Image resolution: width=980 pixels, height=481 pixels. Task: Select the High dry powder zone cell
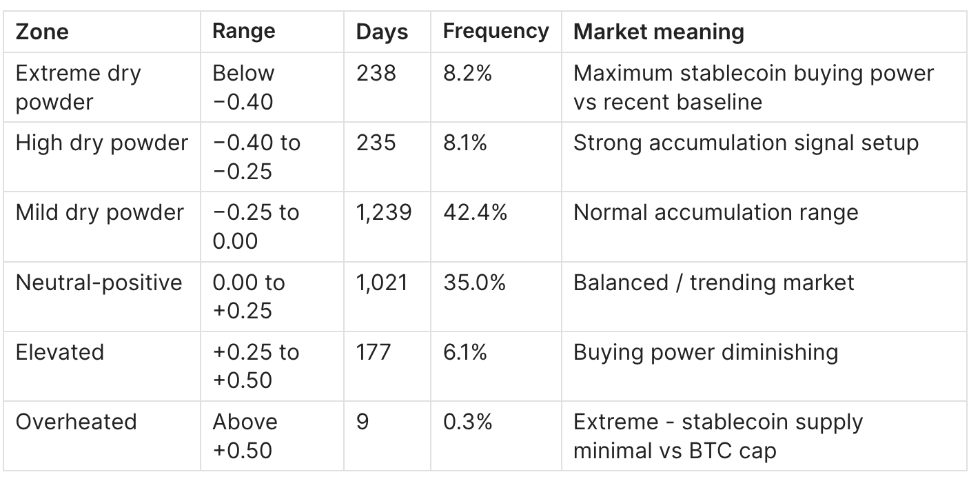coord(101,143)
